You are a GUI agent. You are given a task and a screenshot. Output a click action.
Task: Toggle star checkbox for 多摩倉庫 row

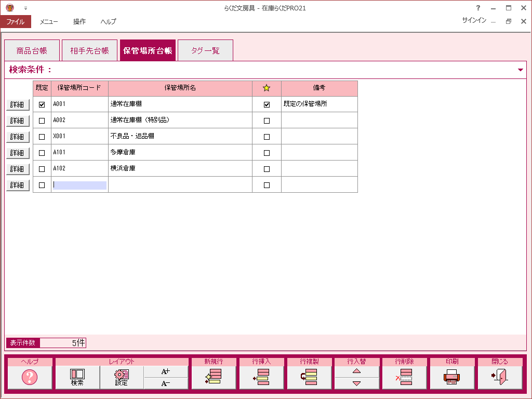point(267,153)
